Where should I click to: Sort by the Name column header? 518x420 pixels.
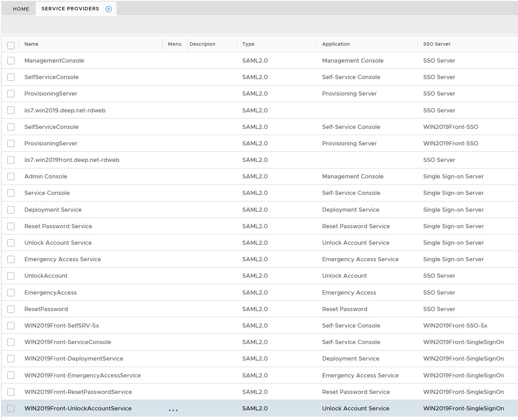31,44
